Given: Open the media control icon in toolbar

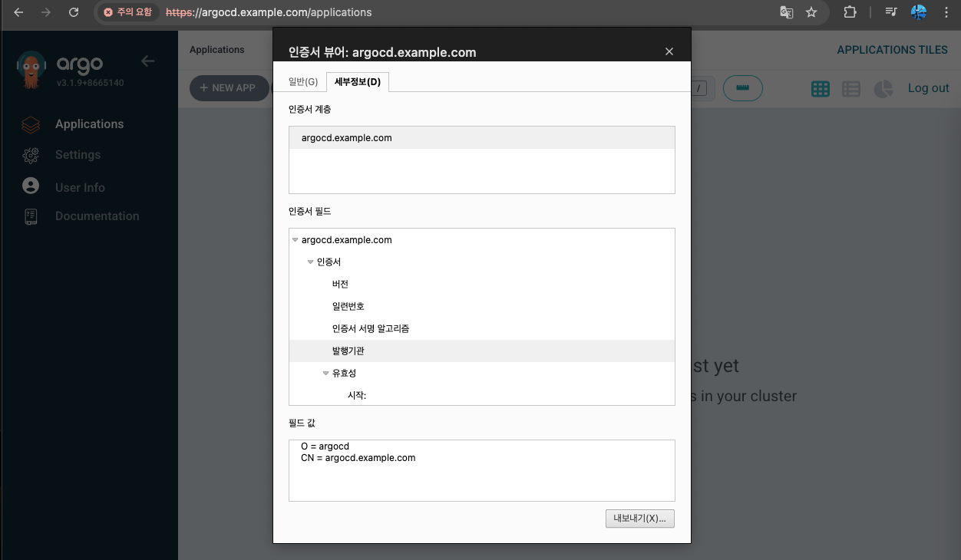Looking at the screenshot, I should coord(891,12).
